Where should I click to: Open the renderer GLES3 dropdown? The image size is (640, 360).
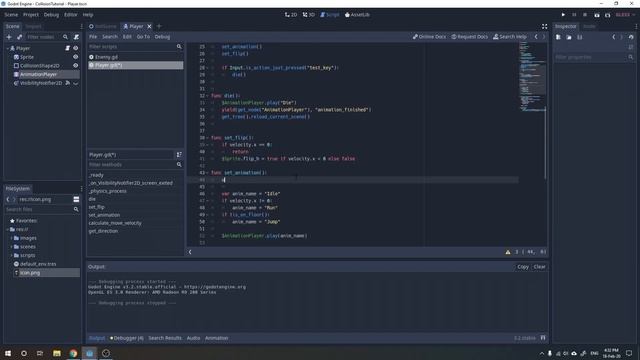(624, 15)
